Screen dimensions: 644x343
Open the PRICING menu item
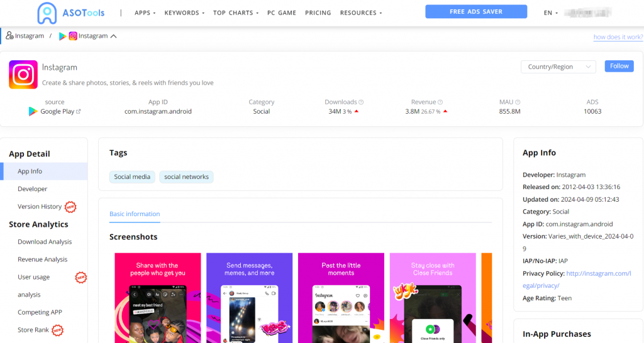click(x=318, y=13)
